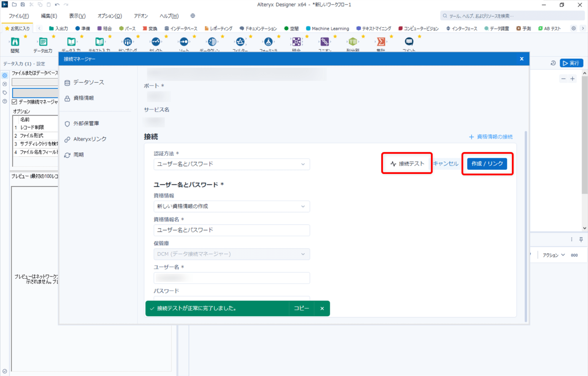Click the 資格情報名 input field
Image resolution: width=588 pixels, height=376 pixels.
pyautogui.click(x=232, y=230)
